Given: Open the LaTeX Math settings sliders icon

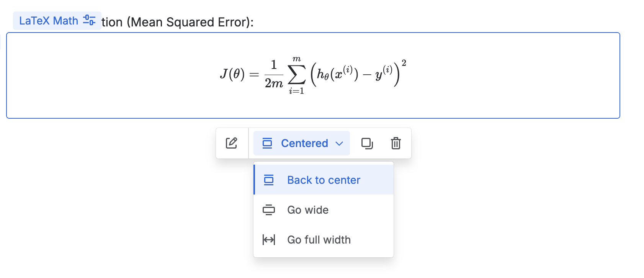Looking at the screenshot, I should point(89,20).
